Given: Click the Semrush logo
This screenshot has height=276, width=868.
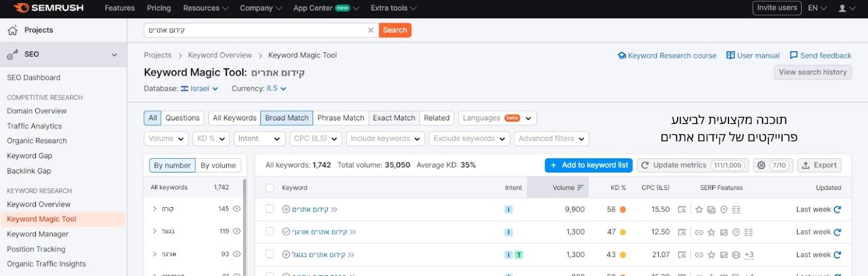Looking at the screenshot, I should pyautogui.click(x=49, y=8).
